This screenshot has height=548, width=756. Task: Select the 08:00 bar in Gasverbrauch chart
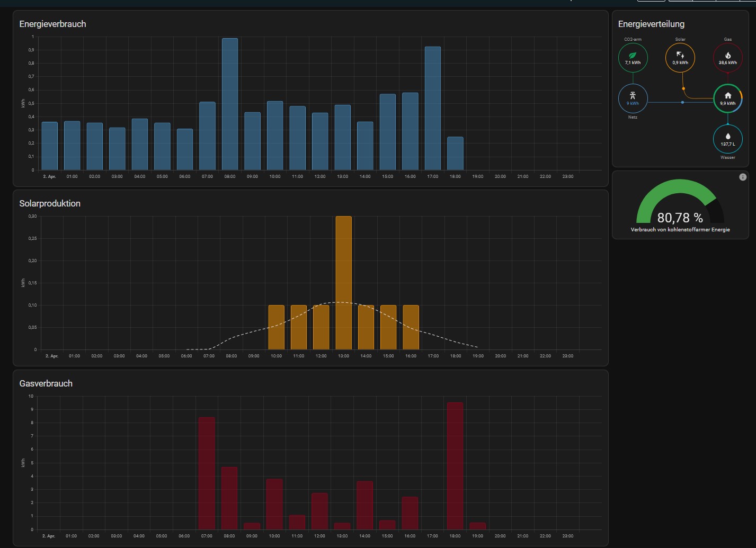point(229,498)
